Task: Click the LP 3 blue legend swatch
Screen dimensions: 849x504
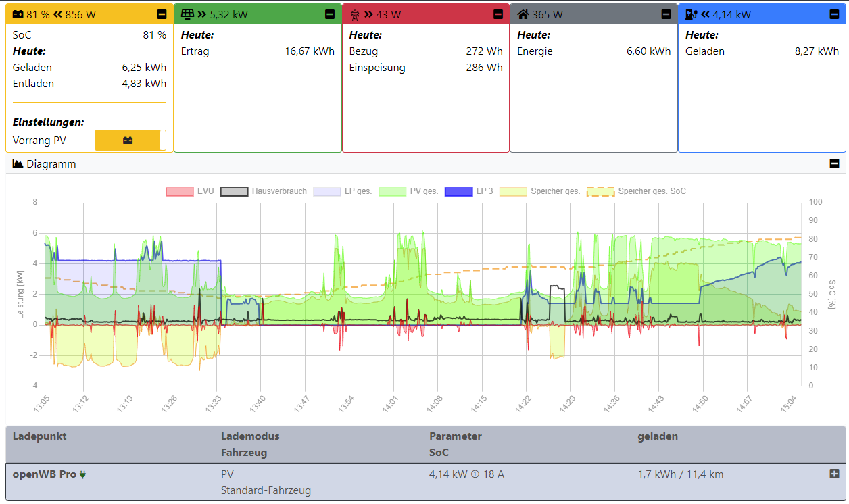Action: [458, 191]
